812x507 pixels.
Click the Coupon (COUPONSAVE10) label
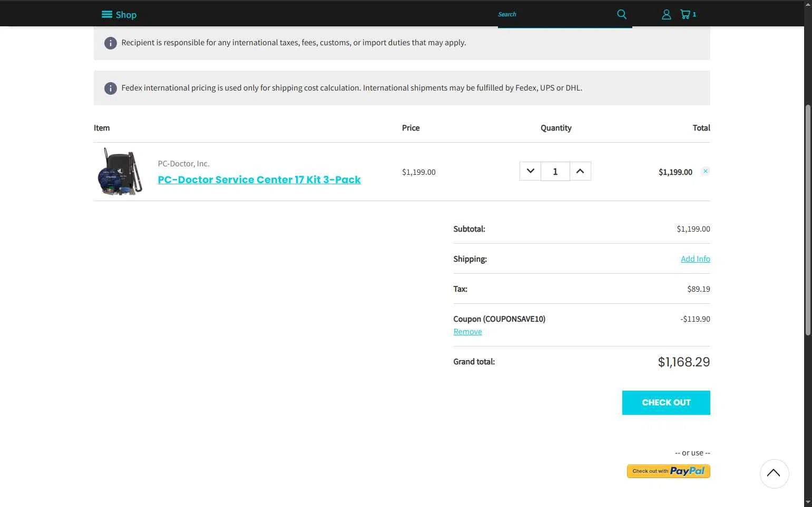[499, 319]
